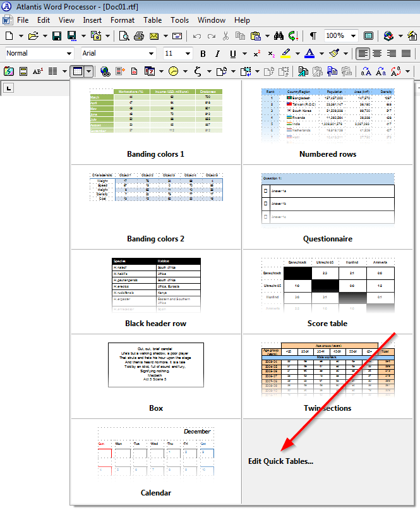Image resolution: width=420 pixels, height=510 pixels.
Task: Click the Format Painter brush icon
Action: click(x=335, y=54)
